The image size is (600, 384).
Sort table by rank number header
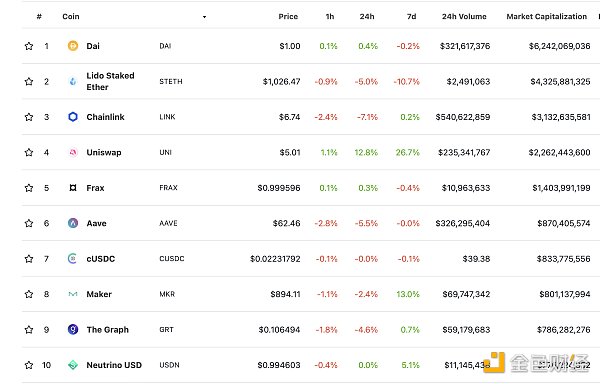[x=39, y=16]
